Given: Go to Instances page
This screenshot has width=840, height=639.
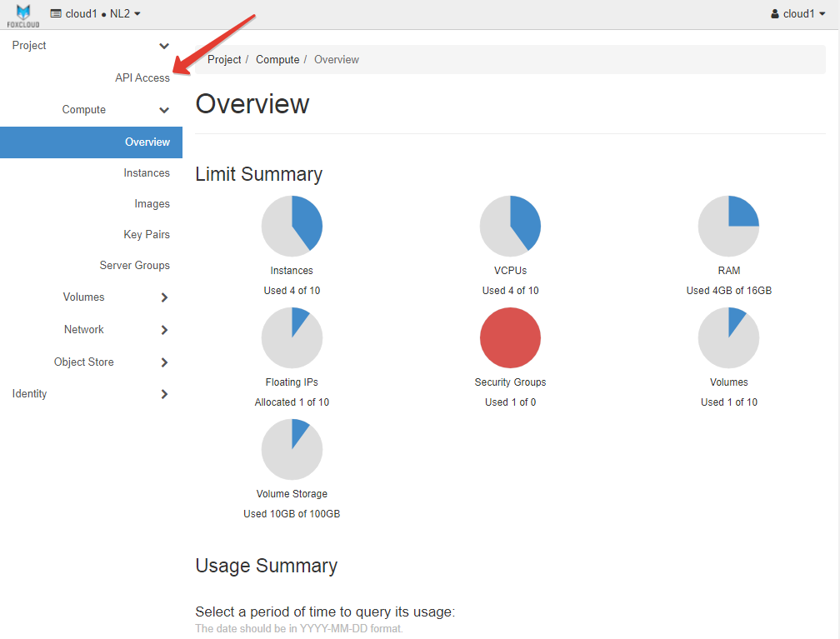Looking at the screenshot, I should pos(146,173).
